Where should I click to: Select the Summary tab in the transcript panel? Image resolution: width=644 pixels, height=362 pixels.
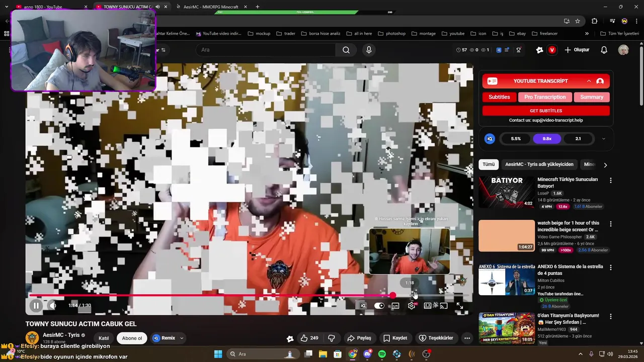point(592,97)
